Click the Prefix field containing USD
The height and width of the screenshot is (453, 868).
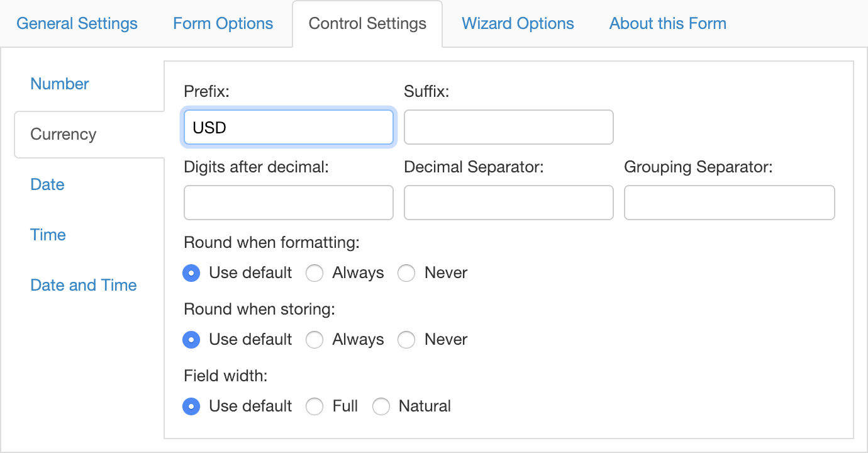[x=288, y=128]
